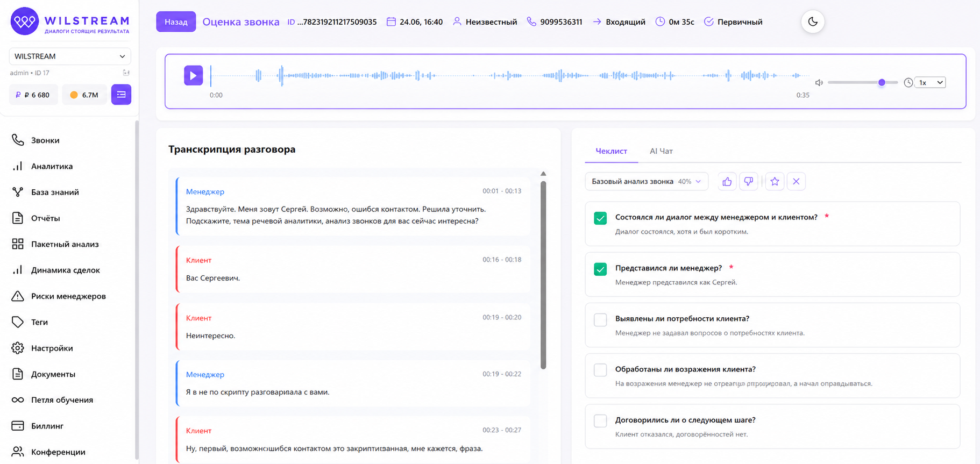The height and width of the screenshot is (464, 980).
Task: Check 'Обработаны ли возражения клиента?' checkbox
Action: pos(600,370)
